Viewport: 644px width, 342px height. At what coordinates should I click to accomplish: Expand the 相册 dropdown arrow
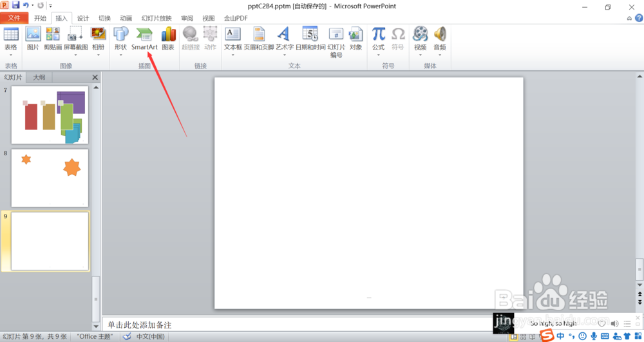click(98, 55)
